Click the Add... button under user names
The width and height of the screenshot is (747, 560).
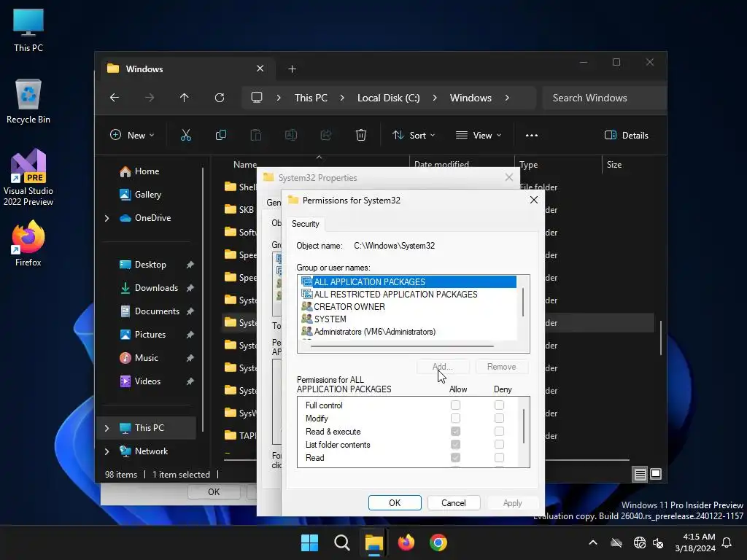443,367
